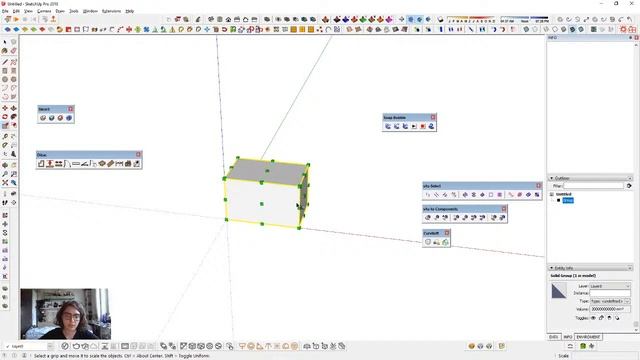Image resolution: width=640 pixels, height=360 pixels.
Task: Activate the Line pencil tool
Action: coord(5,62)
